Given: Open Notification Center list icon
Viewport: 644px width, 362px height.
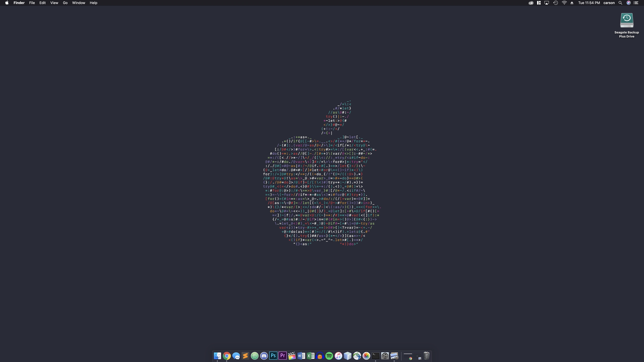Looking at the screenshot, I should (x=636, y=3).
